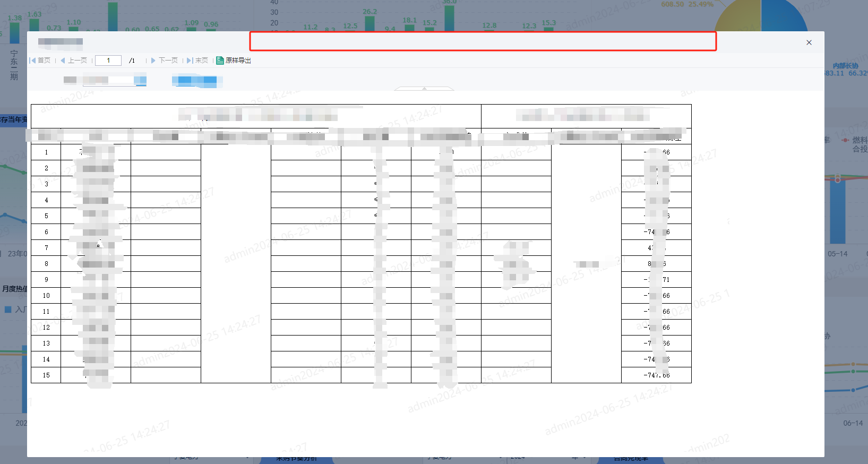This screenshot has width=868, height=464.
Task: Click 上一页 previous page button
Action: pos(74,61)
